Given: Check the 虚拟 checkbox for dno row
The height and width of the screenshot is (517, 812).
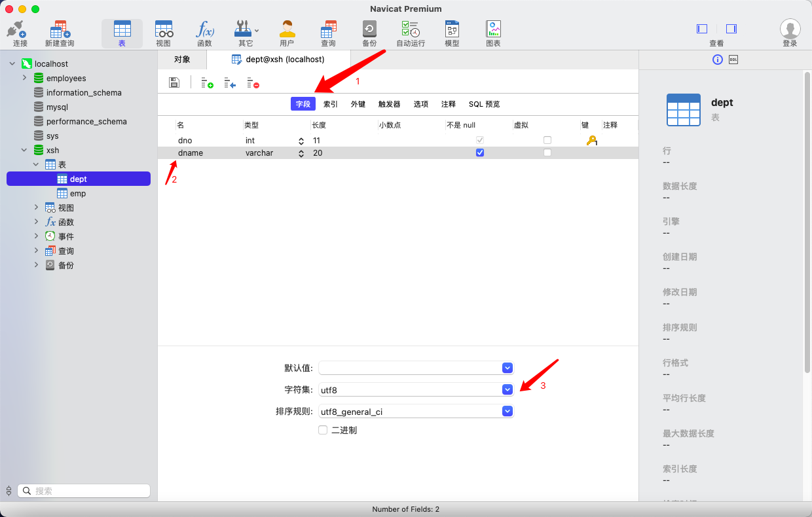Looking at the screenshot, I should coord(547,140).
